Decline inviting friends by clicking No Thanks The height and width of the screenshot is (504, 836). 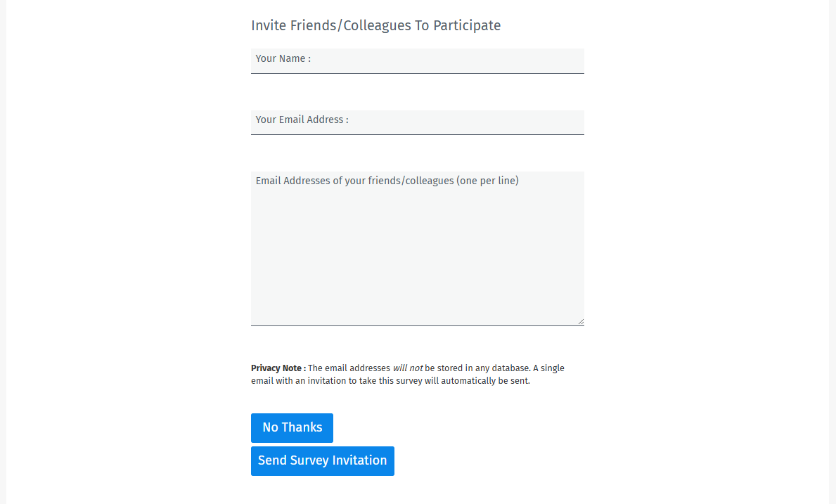(x=292, y=427)
